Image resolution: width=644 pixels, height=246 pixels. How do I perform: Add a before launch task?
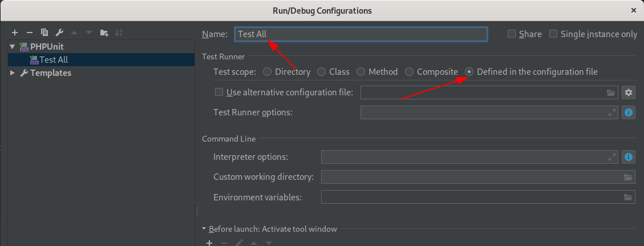point(209,243)
